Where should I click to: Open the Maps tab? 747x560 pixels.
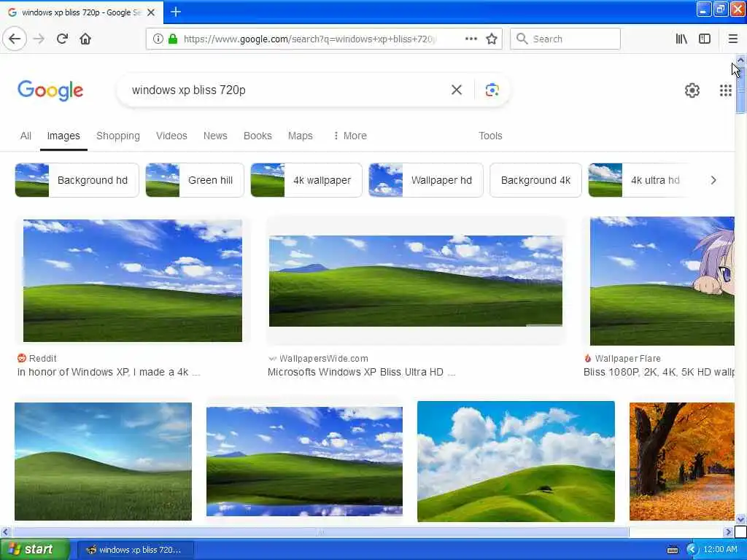(x=300, y=136)
